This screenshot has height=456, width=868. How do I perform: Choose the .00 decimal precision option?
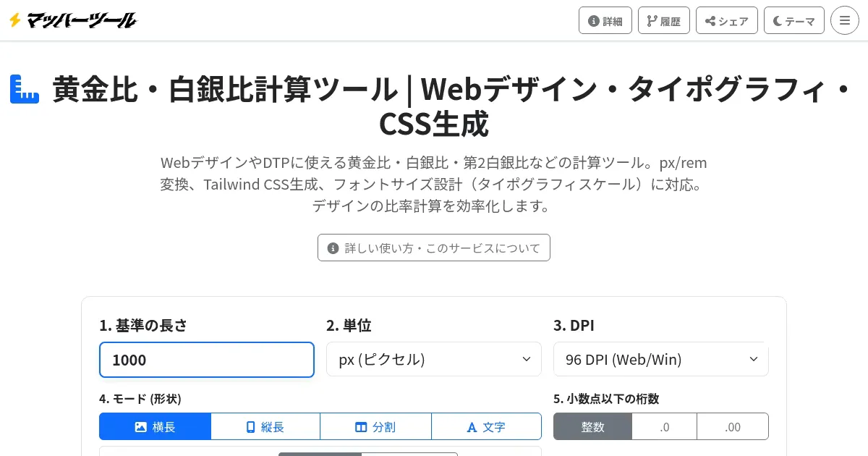click(x=733, y=427)
